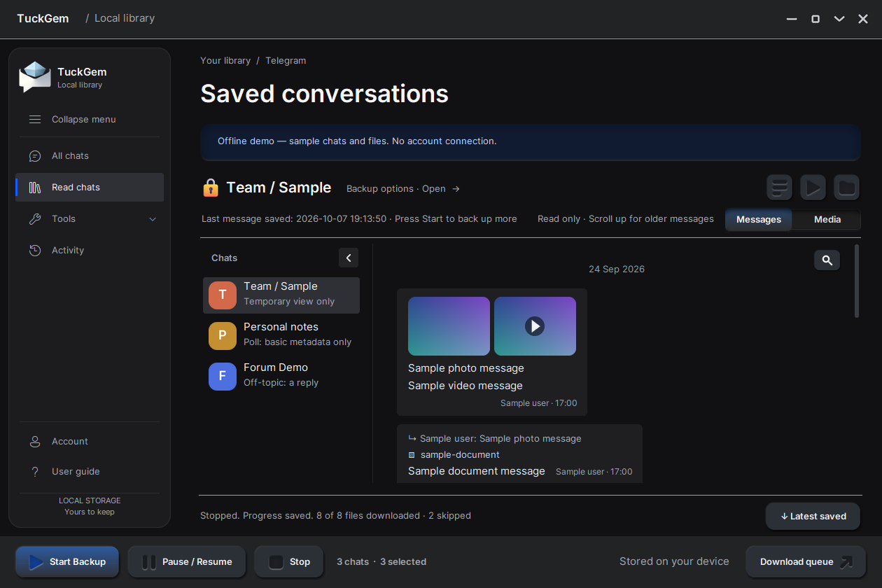Click the stacked list icon button
882x588 pixels.
[779, 188]
